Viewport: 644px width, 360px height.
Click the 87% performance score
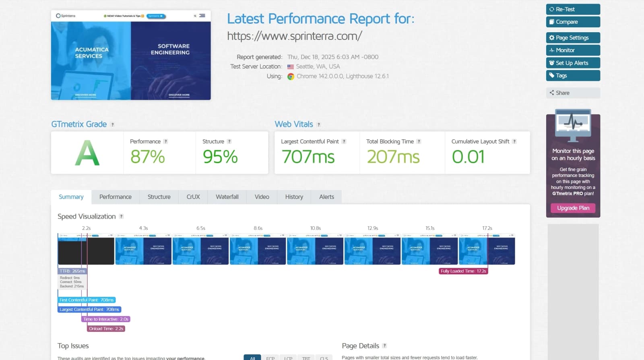coord(147,157)
